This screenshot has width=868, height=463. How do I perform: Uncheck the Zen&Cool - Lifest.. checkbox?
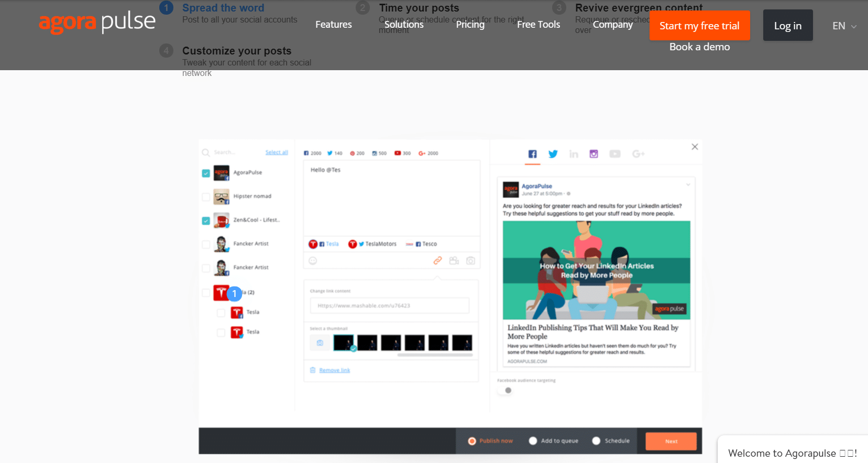[206, 221]
